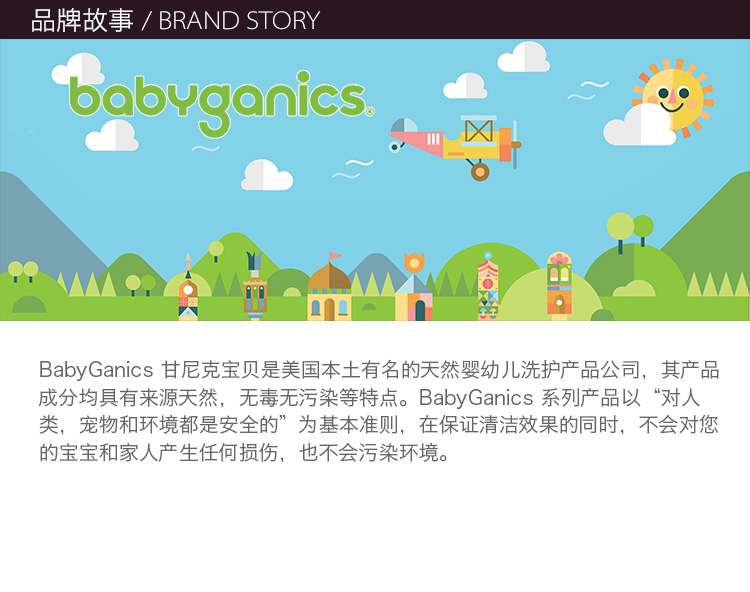
Task: Click the BRAND STORY header text
Action: pyautogui.click(x=239, y=21)
